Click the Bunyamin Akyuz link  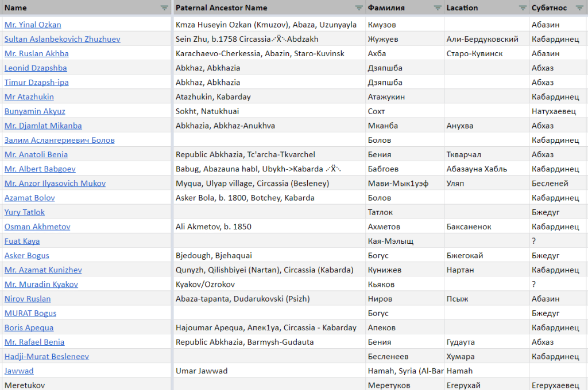[x=34, y=111]
